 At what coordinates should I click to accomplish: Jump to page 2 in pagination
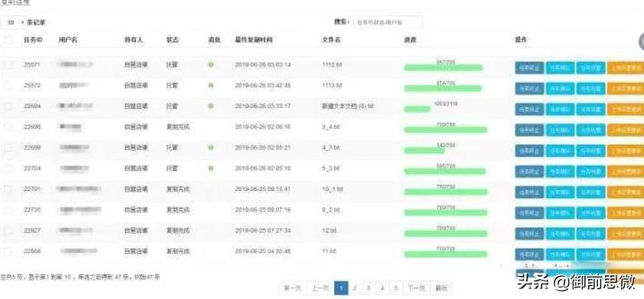pos(355,287)
